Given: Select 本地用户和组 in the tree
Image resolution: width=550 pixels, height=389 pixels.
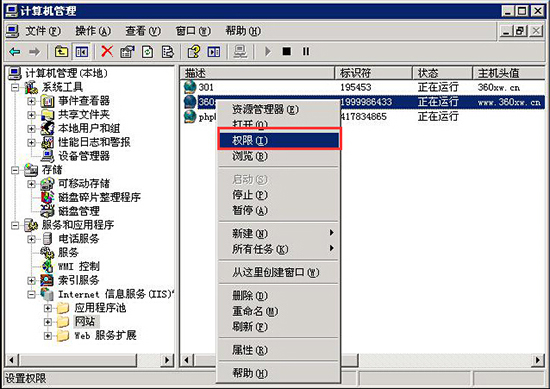Looking at the screenshot, I should pos(89,128).
